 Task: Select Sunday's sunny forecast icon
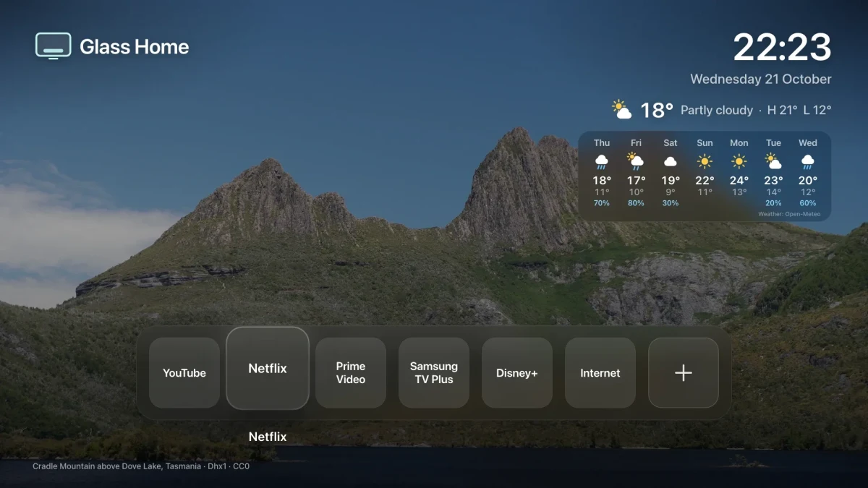[705, 162]
